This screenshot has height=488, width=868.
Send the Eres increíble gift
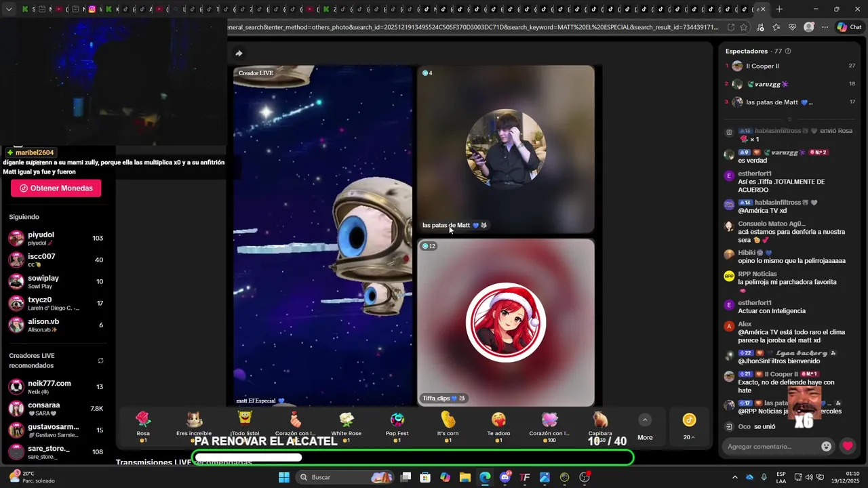pos(194,426)
